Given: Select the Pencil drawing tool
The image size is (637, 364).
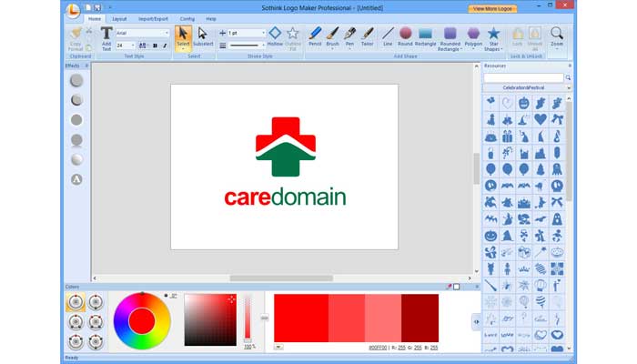Looking at the screenshot, I should pyautogui.click(x=315, y=36).
